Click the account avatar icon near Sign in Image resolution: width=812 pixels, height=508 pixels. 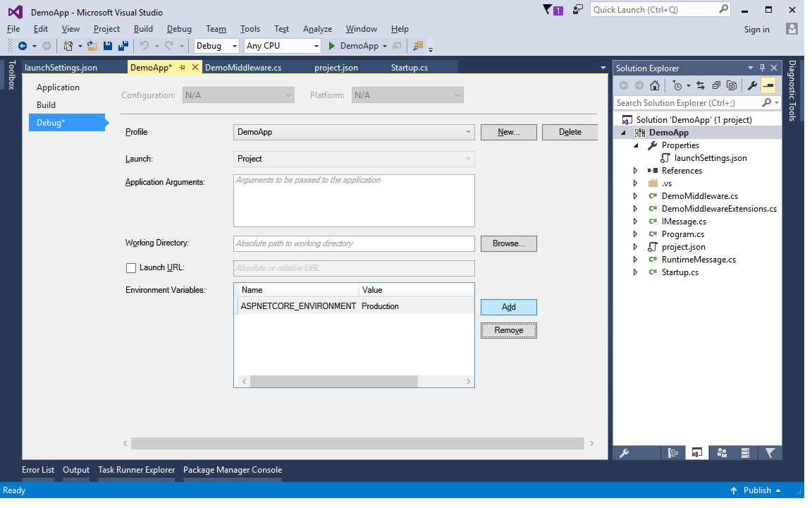[792, 29]
